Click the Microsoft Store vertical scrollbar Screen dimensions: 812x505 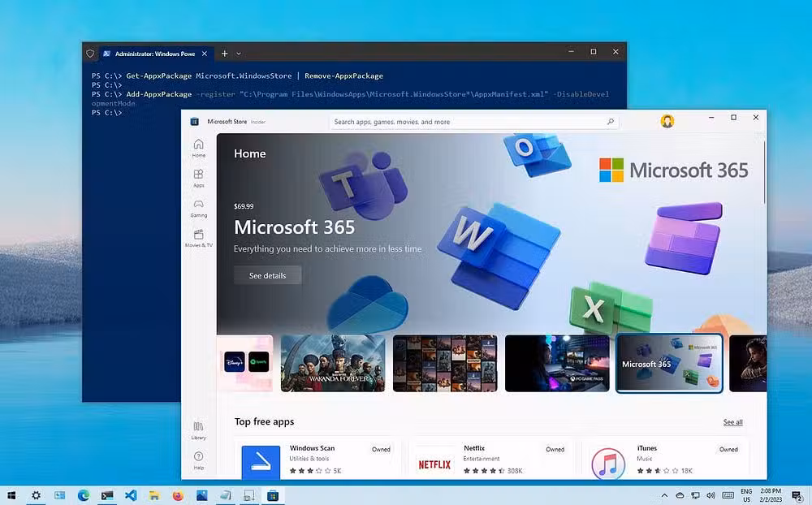point(764,171)
